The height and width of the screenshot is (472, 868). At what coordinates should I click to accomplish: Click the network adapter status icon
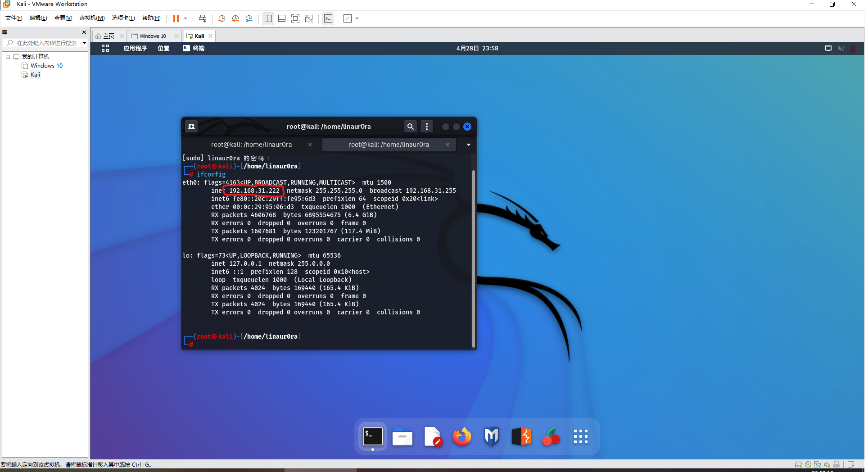coord(818,464)
